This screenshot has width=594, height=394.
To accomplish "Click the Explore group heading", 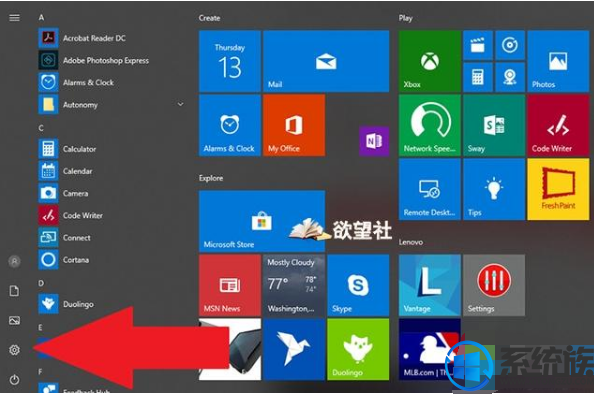I will (211, 178).
